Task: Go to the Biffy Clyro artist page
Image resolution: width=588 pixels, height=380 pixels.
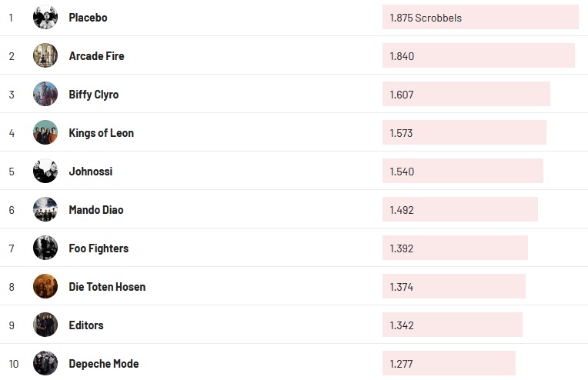Action: (93, 95)
